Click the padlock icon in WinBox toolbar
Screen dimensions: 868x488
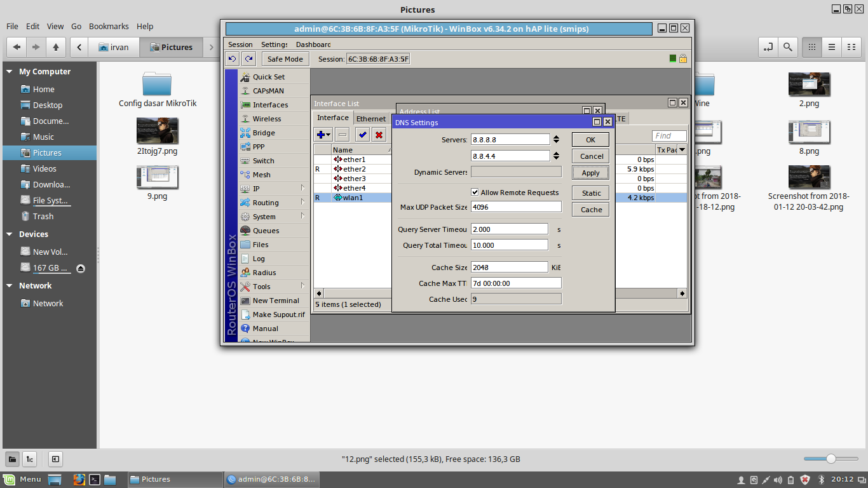click(x=683, y=58)
